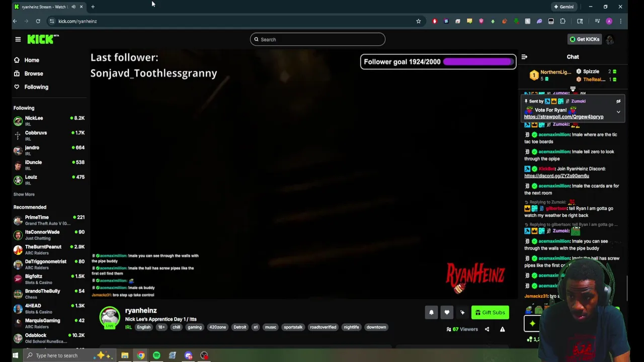Open jandro channel from Following list
The height and width of the screenshot is (362, 644).
click(x=49, y=150)
